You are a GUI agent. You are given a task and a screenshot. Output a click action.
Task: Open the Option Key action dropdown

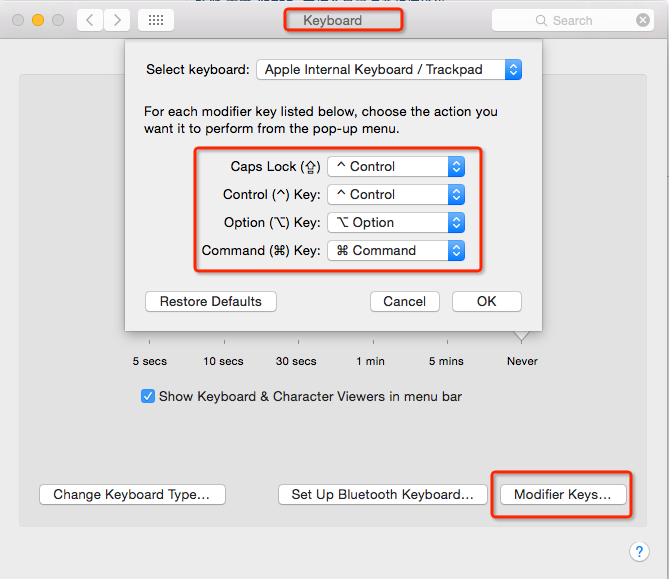click(396, 222)
